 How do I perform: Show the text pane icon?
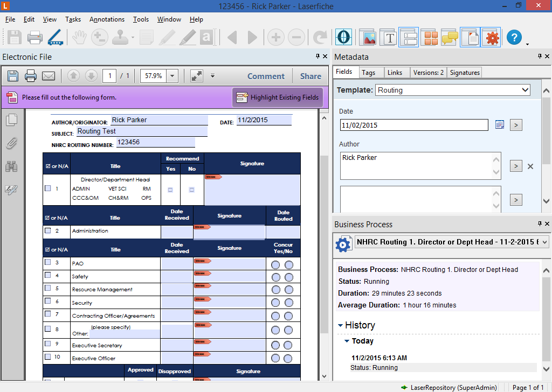coord(388,37)
